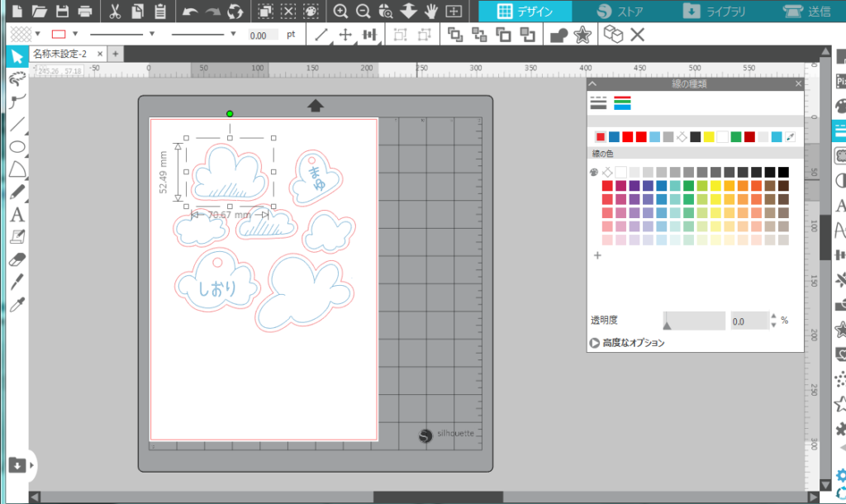Click the まゆ heart tag shape

pyautogui.click(x=316, y=177)
